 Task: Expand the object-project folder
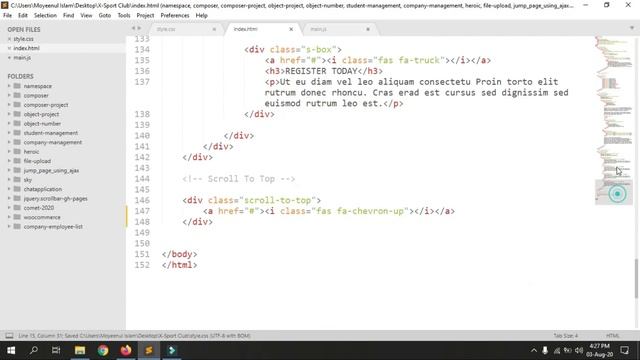(9, 114)
